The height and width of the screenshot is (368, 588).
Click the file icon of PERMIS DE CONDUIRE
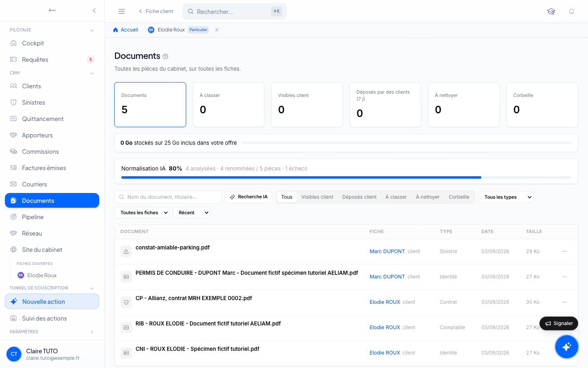126,277
